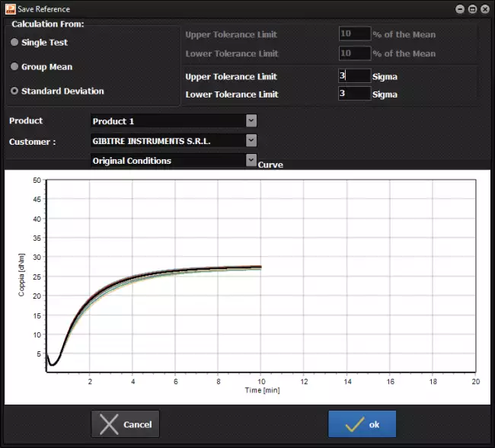Viewport: 495px width, 448px height.
Task: Click the Lower Tolerance percent of Mean field
Action: pos(354,53)
